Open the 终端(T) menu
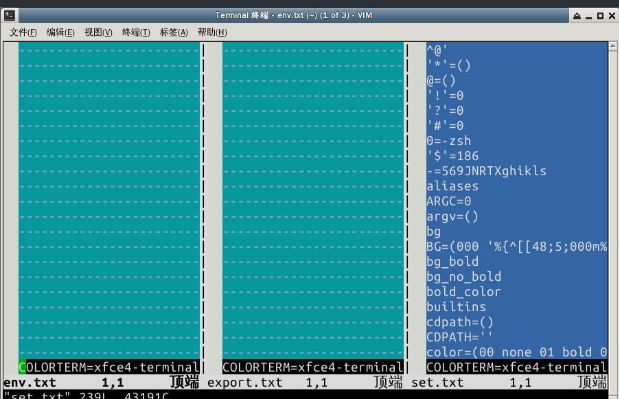The width and height of the screenshot is (619, 399). [136, 32]
